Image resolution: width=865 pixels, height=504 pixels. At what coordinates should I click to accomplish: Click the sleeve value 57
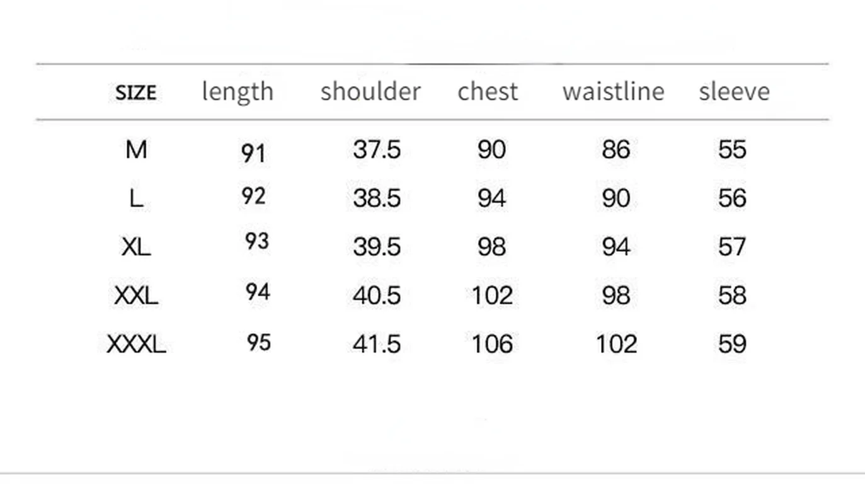coord(732,247)
